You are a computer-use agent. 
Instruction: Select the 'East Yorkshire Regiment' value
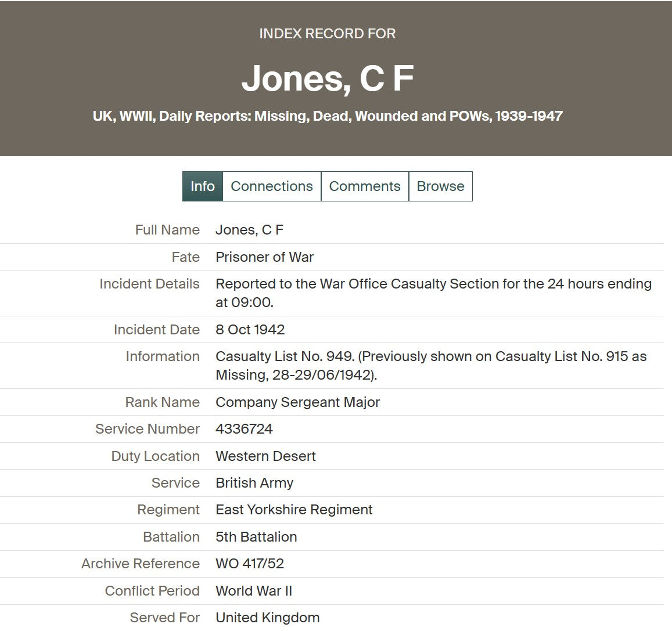tap(294, 510)
